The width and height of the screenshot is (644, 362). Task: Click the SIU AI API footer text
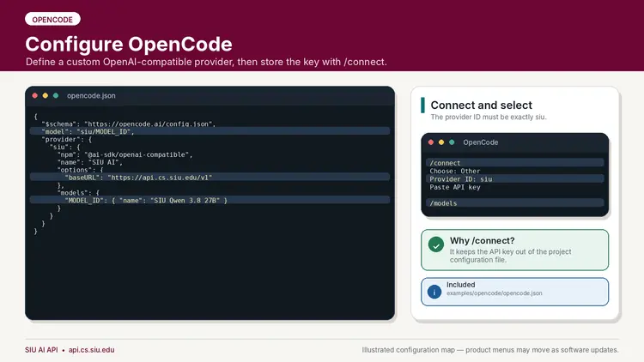tap(41, 350)
